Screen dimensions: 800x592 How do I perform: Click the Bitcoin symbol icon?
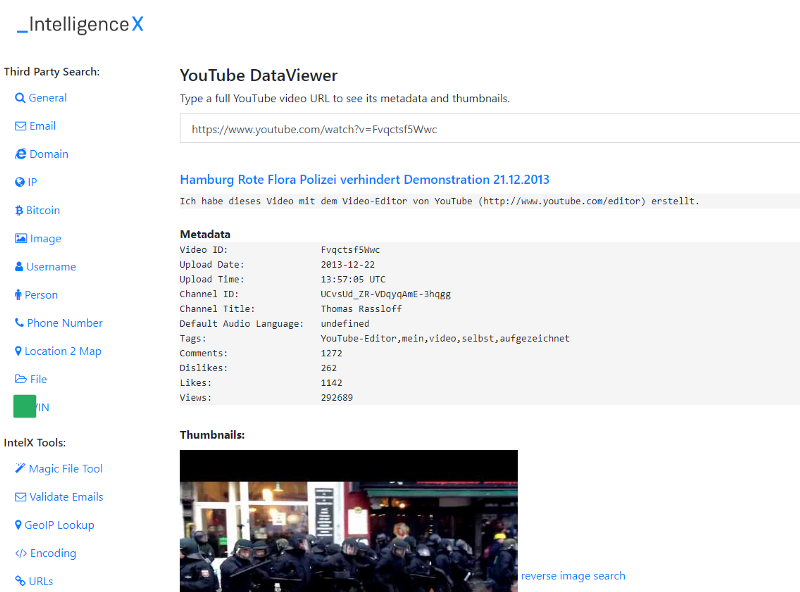19,210
